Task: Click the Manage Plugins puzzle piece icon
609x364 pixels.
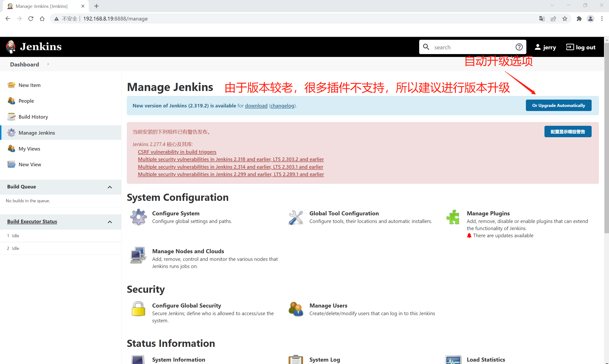Action: [x=453, y=217]
